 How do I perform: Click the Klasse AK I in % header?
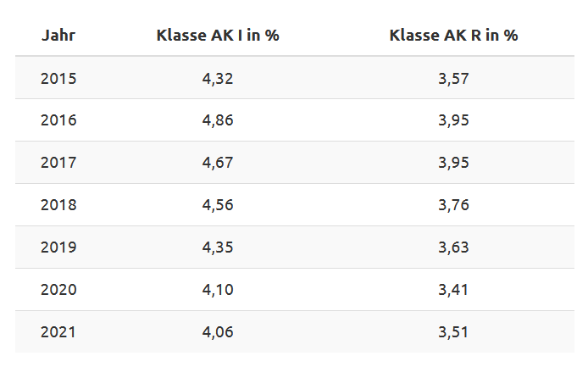(218, 36)
